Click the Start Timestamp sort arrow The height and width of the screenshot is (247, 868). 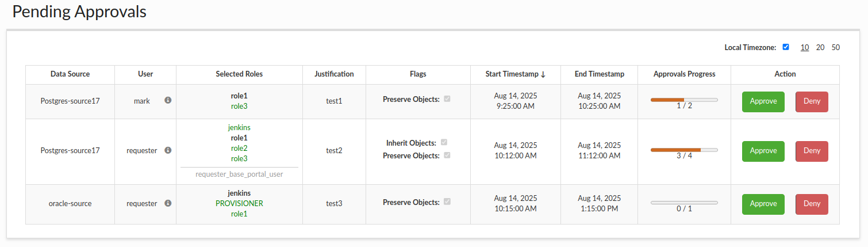pos(543,74)
